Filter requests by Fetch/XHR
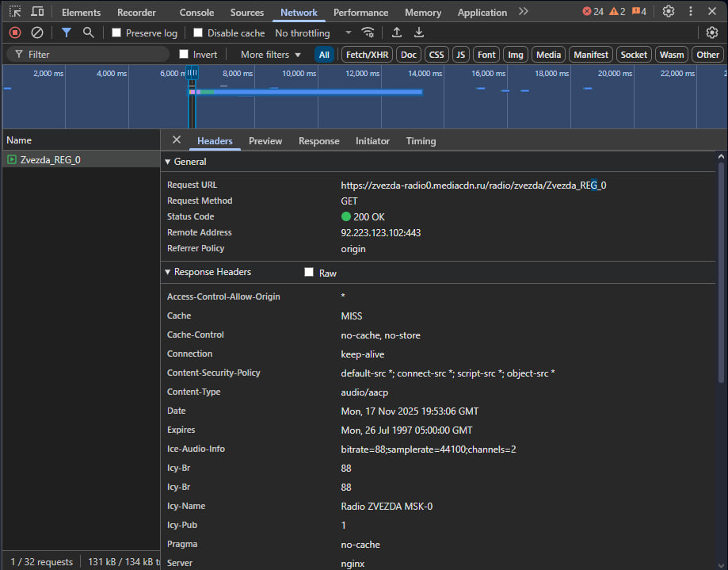This screenshot has width=728, height=570. point(368,55)
